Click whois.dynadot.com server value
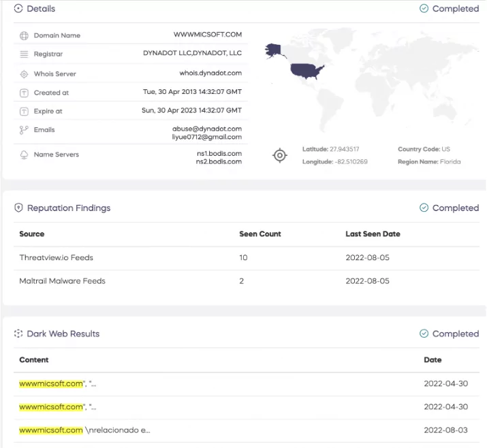Screen dimensions: 487x448 210,73
